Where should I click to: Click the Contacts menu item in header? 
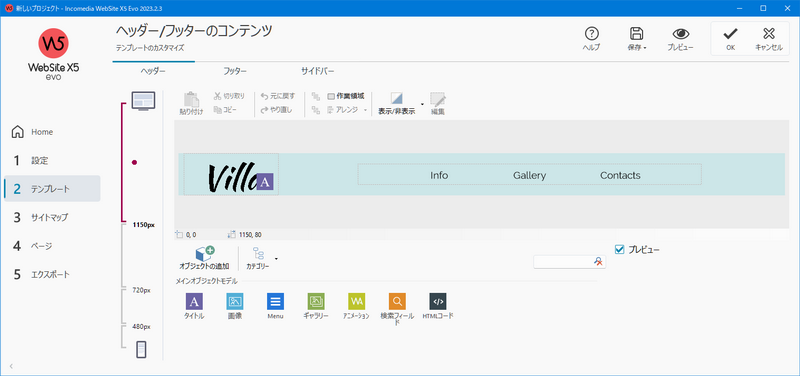point(620,176)
